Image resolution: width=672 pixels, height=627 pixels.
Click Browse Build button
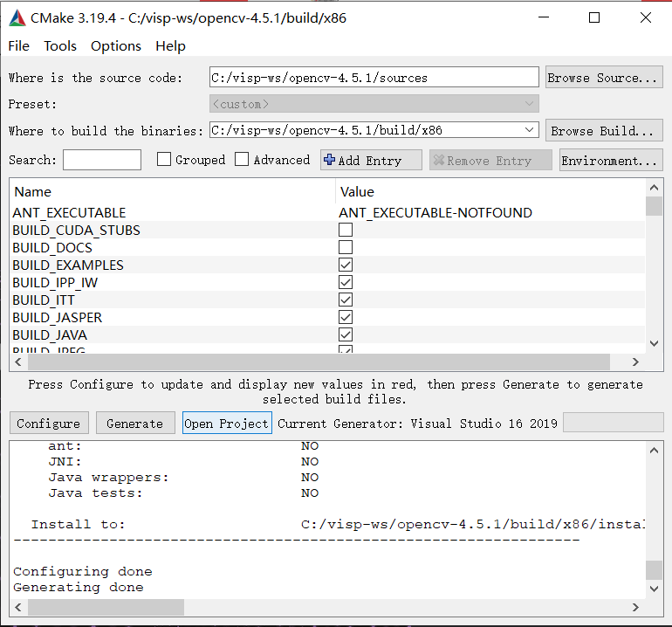604,130
